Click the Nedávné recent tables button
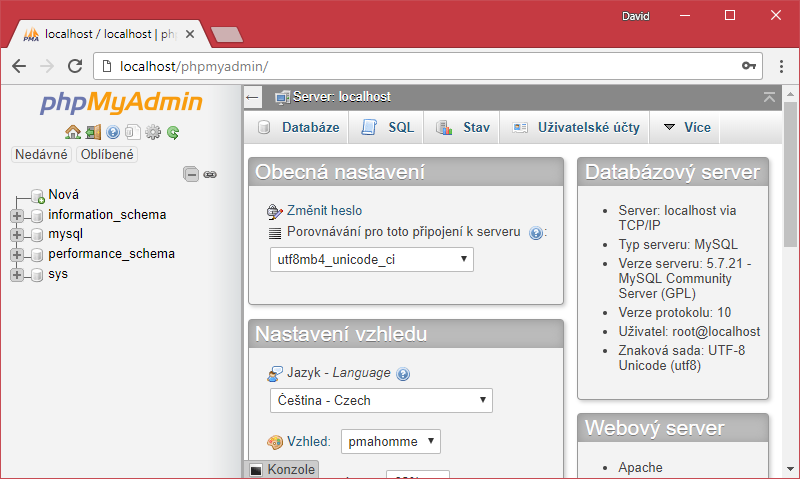800x479 pixels. (41, 155)
